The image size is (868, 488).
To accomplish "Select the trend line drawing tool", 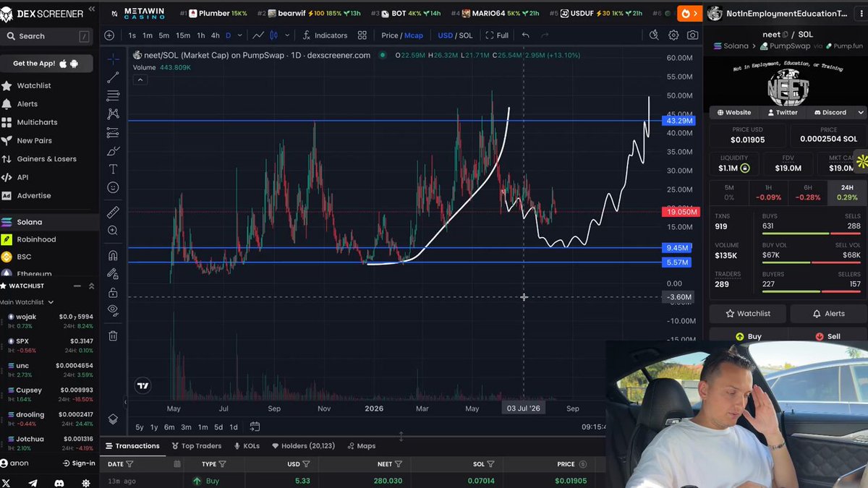I will click(x=113, y=77).
